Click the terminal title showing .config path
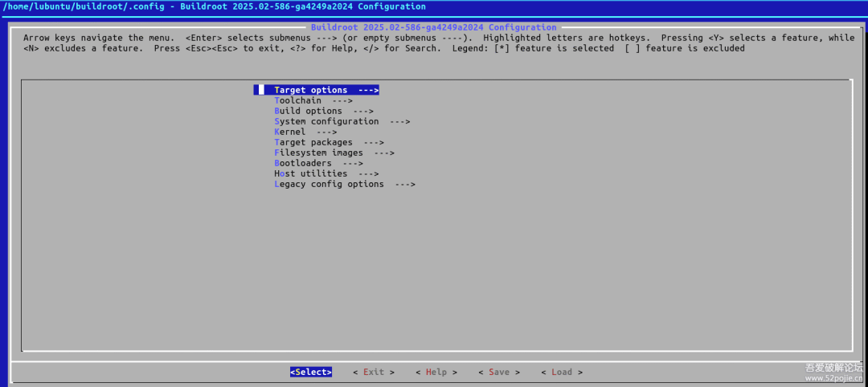Image resolution: width=868 pixels, height=387 pixels. pyautogui.click(x=215, y=6)
